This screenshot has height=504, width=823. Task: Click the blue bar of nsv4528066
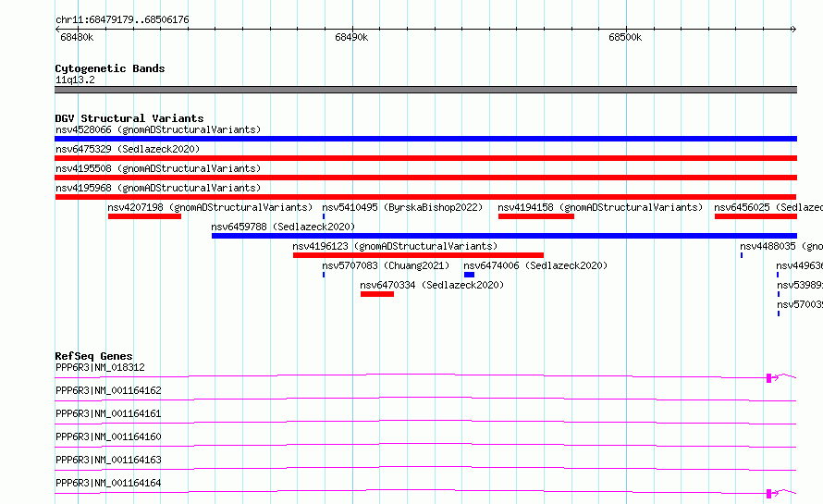(x=425, y=139)
